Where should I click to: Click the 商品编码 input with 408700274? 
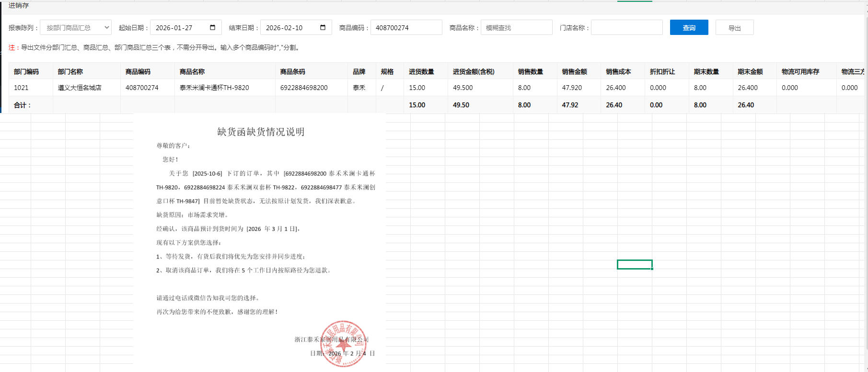click(406, 28)
